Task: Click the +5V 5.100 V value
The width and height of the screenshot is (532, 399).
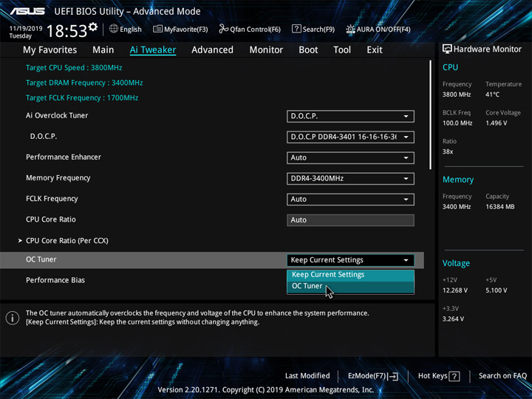Action: coord(496,290)
